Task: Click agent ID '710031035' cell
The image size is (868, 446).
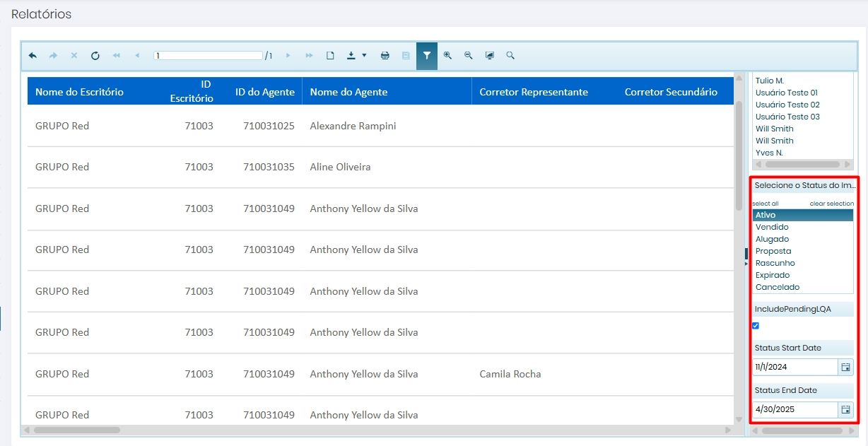Action: coord(269,167)
